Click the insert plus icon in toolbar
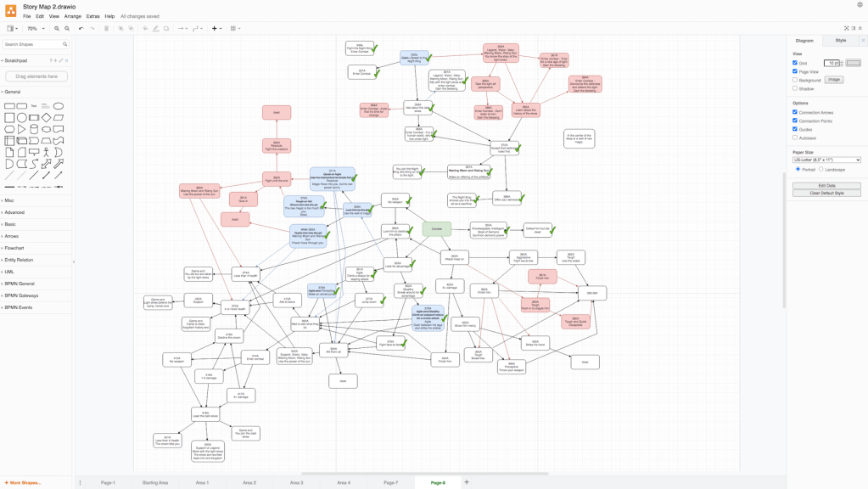The width and height of the screenshot is (868, 489). pos(215,28)
